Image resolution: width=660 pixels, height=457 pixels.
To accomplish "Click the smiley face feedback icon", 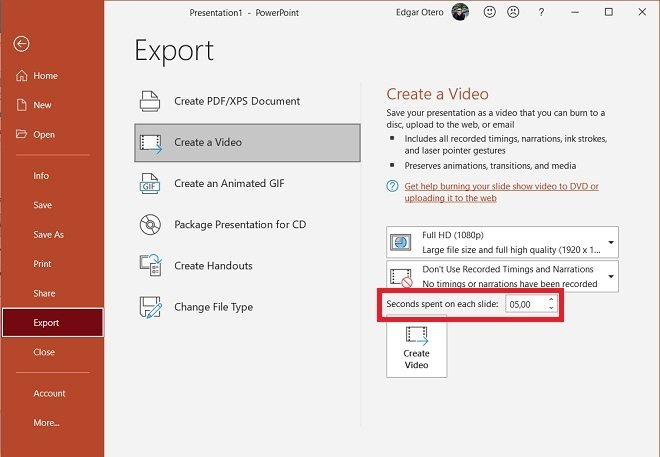I will [490, 12].
